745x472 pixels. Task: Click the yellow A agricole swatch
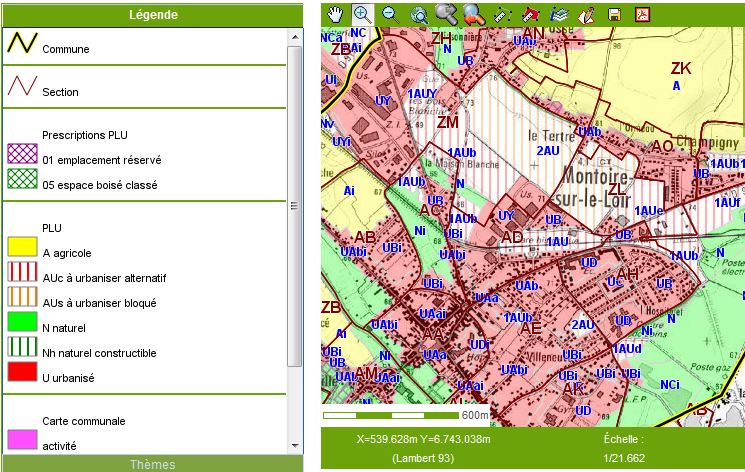point(22,246)
